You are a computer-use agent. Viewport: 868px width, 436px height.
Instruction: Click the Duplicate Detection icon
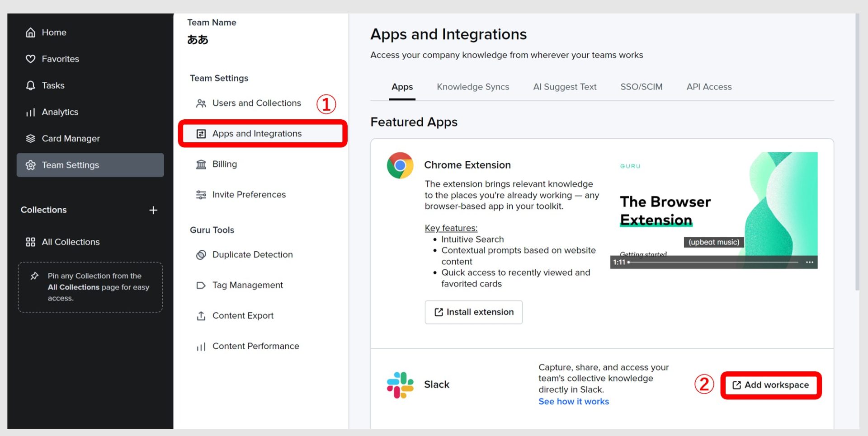click(201, 255)
